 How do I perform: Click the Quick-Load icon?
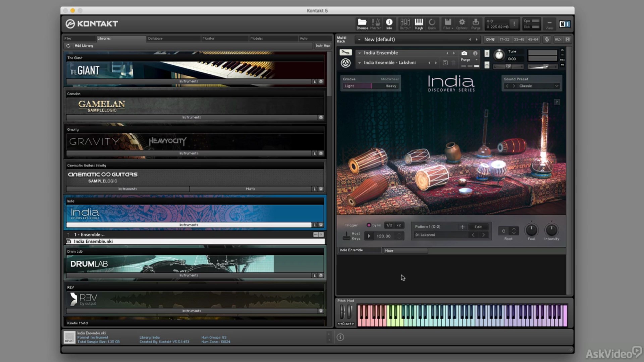click(x=432, y=24)
